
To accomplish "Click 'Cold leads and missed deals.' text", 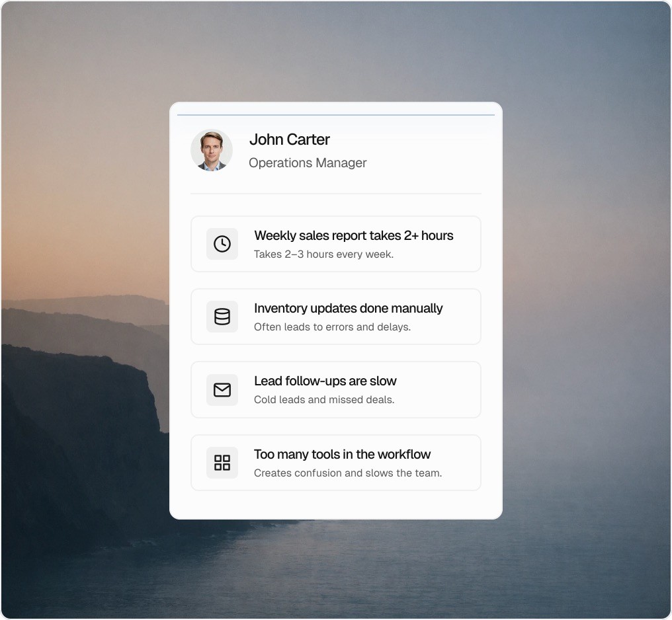I will click(x=324, y=400).
